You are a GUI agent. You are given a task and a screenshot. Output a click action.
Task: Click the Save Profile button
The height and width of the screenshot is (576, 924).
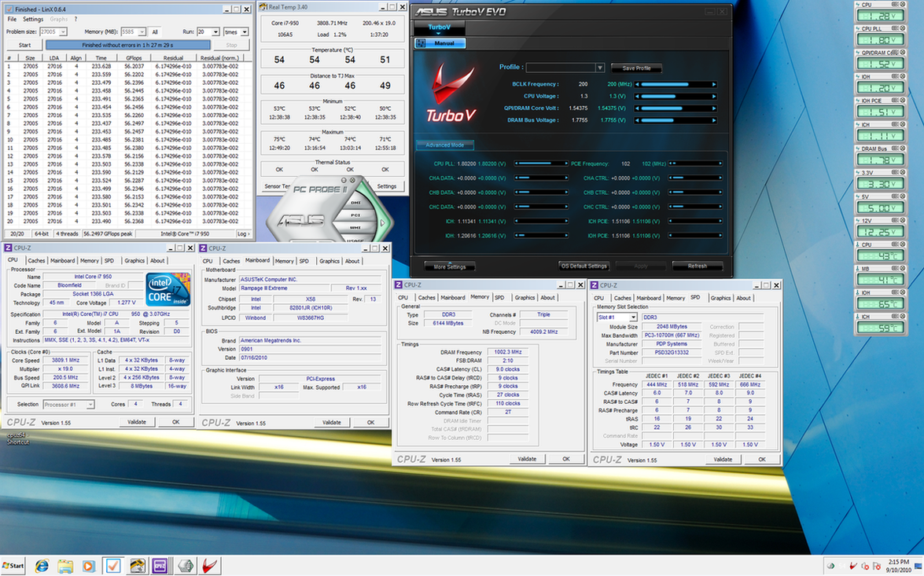coord(636,68)
